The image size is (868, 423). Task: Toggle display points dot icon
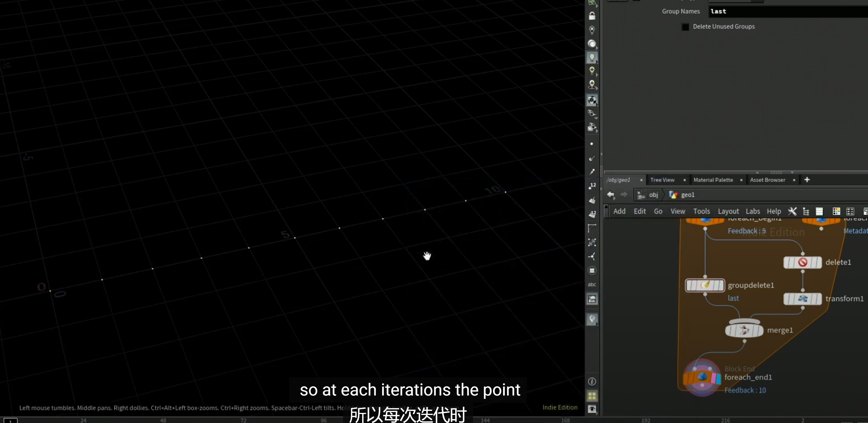592,144
